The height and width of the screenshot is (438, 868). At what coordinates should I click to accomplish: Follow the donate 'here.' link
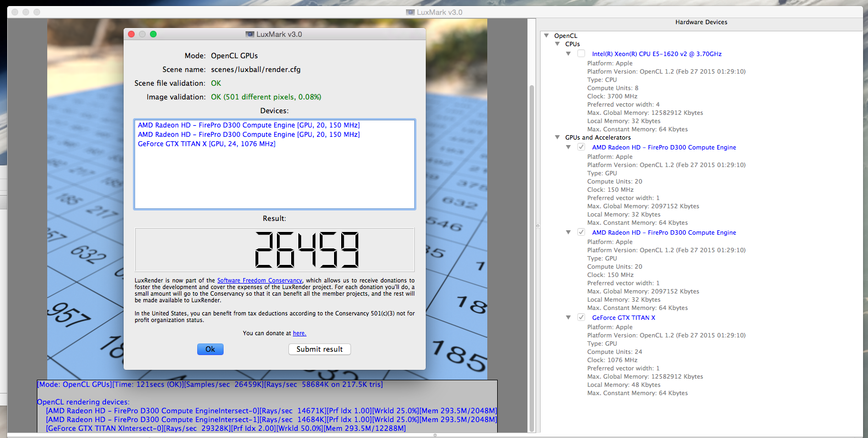tap(299, 333)
